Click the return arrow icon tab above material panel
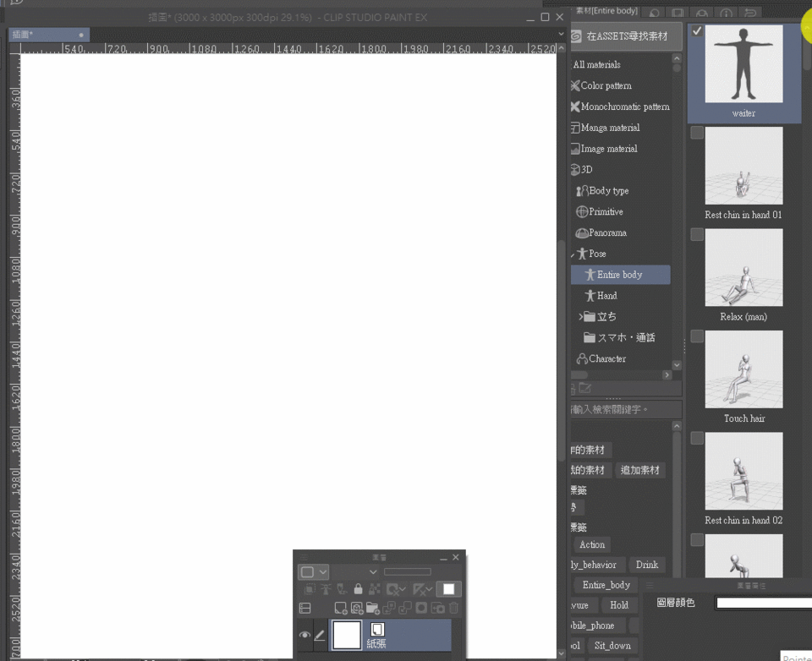This screenshot has height=661, width=812. coord(750,13)
